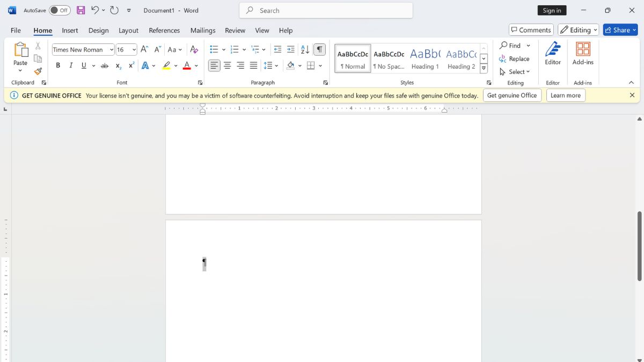Open Styles pane dialog launcher
Viewport: 644px width, 362px height.
489,83
